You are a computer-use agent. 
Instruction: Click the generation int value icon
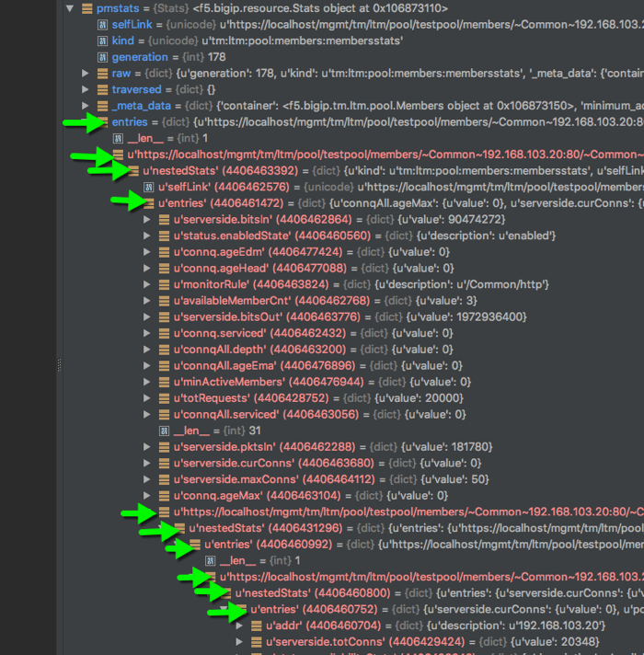tap(102, 57)
